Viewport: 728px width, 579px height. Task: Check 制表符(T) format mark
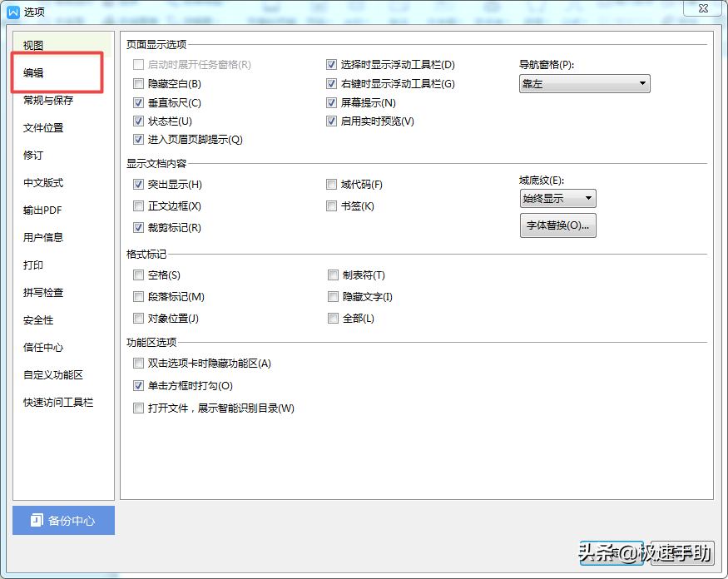333,275
